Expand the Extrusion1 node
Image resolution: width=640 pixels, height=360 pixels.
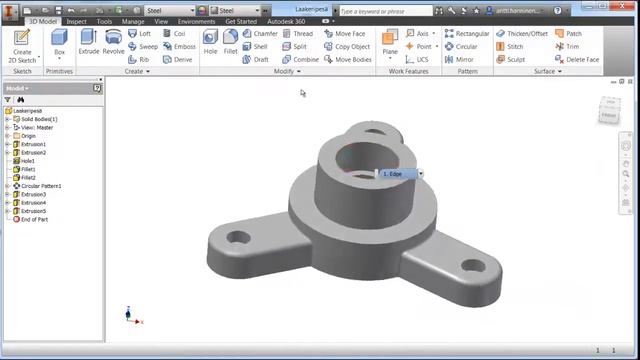(x=7, y=144)
